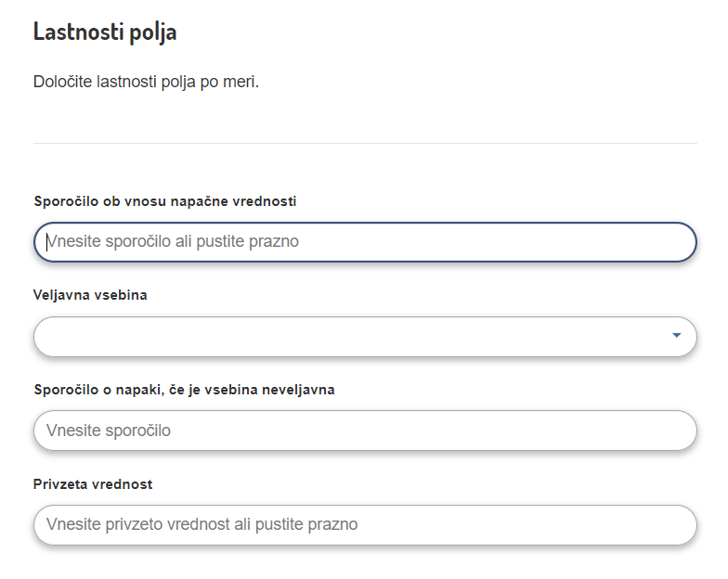Screen dimensions: 728x579
Task: Select the Privzeta vrednost text box
Action: point(364,524)
